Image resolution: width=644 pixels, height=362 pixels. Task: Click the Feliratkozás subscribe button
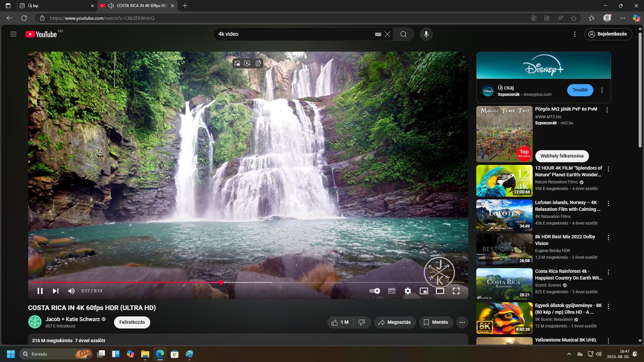(132, 322)
